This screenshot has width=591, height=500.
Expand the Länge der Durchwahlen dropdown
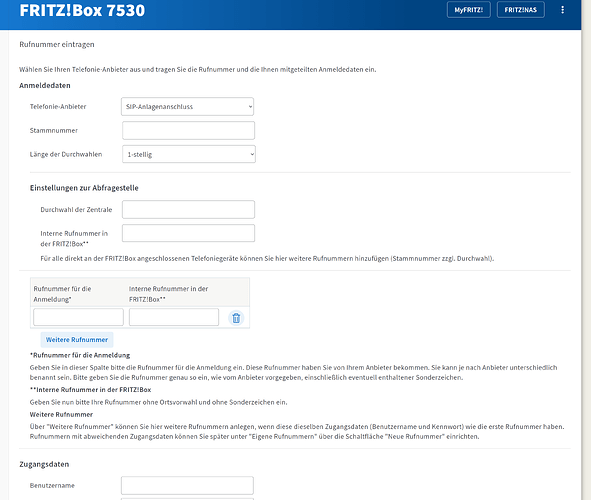[189, 154]
